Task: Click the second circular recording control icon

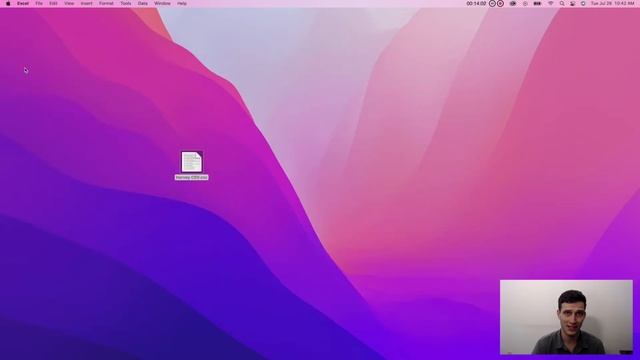Action: click(500, 3)
